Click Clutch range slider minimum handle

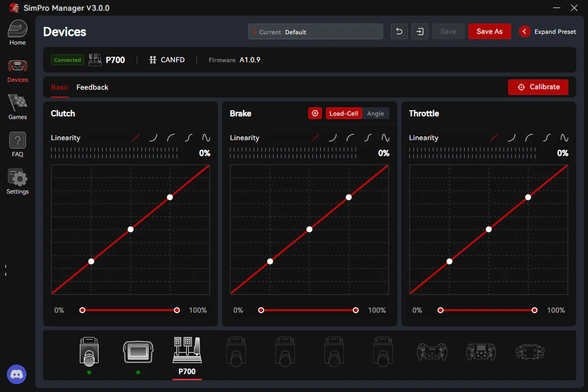(x=82, y=310)
